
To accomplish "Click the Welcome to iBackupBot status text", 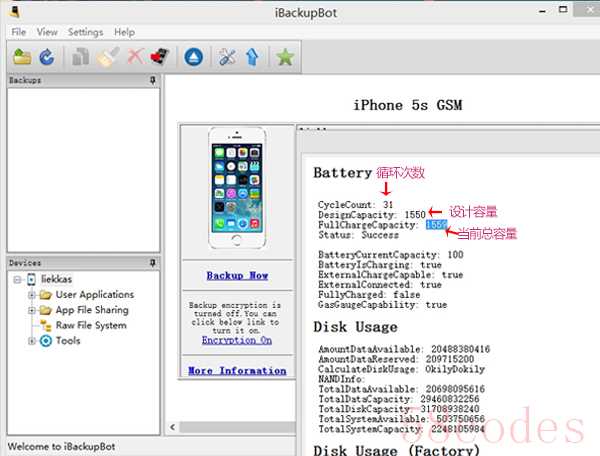I will 61,447.
